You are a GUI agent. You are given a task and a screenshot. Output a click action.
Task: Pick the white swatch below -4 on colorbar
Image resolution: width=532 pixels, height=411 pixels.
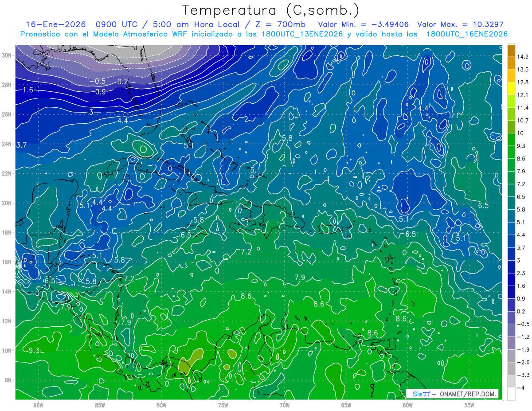(x=511, y=394)
